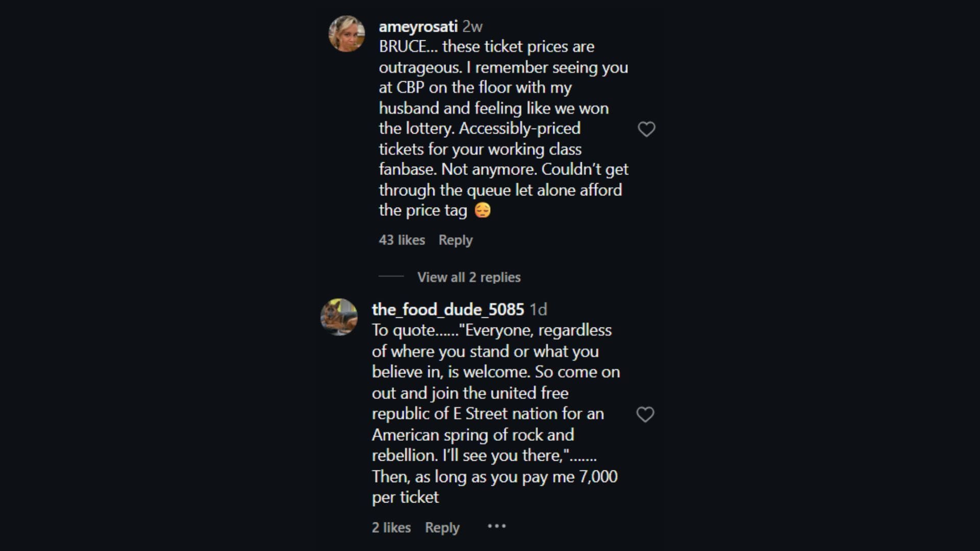Open the three-dot options for the food dude comment
This screenshot has width=980, height=551.
pyautogui.click(x=496, y=527)
